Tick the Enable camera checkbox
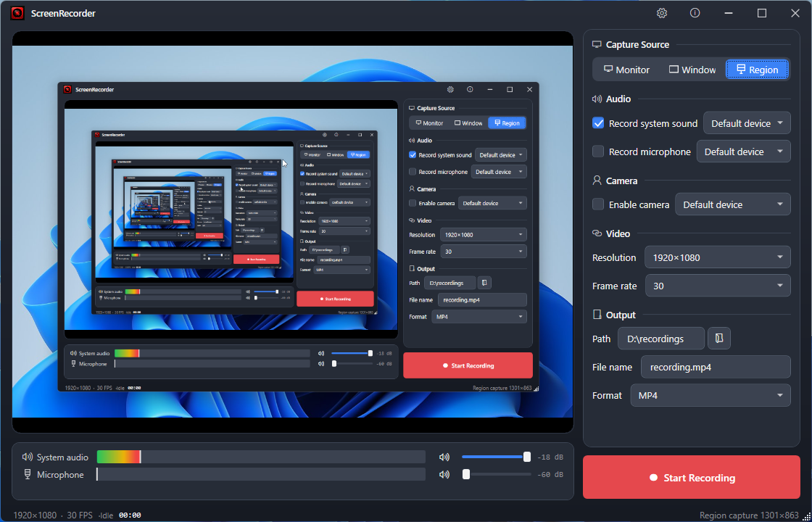Screen dimensions: 812x522 598,204
